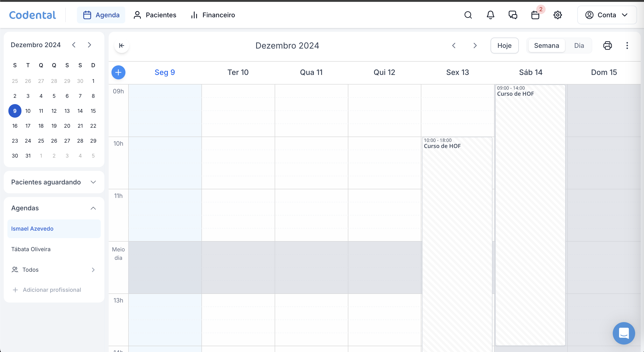The height and width of the screenshot is (352, 644).
Task: Select December 18 in mini calendar
Action: click(x=41, y=126)
